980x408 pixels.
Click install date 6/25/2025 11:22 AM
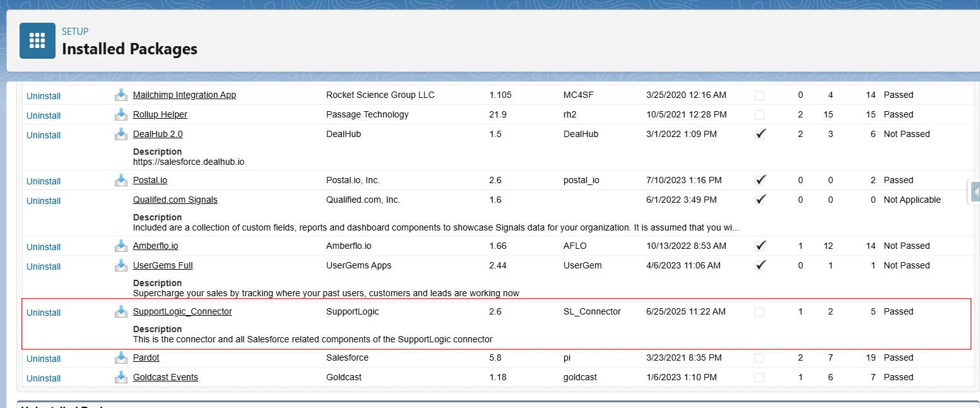point(686,311)
